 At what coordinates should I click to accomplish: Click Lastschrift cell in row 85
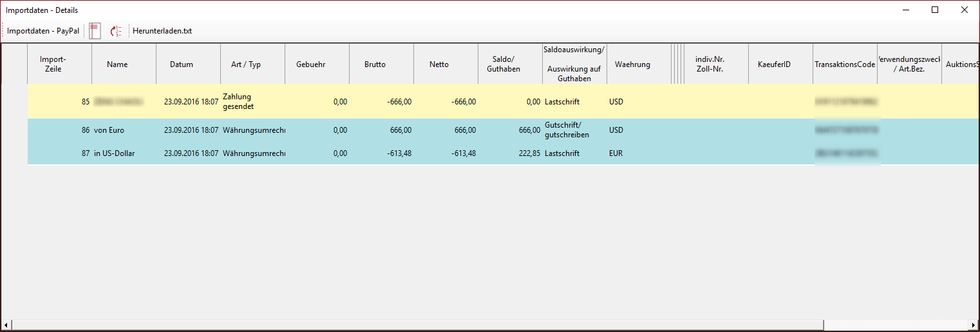click(574, 101)
